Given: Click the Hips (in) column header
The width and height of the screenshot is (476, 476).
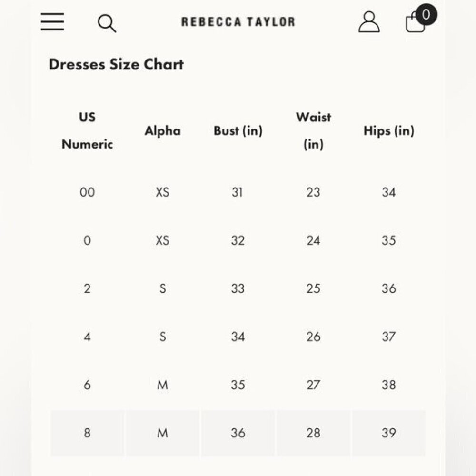Looking at the screenshot, I should pyautogui.click(x=389, y=131).
